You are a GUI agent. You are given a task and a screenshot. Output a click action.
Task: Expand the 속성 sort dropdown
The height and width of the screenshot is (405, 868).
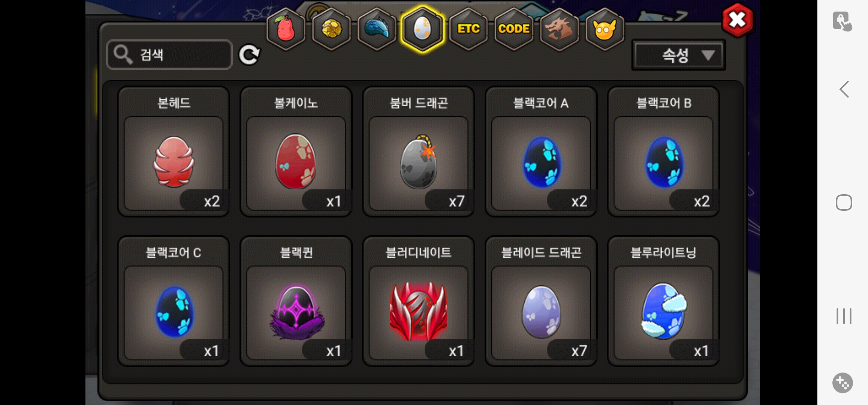pos(678,55)
